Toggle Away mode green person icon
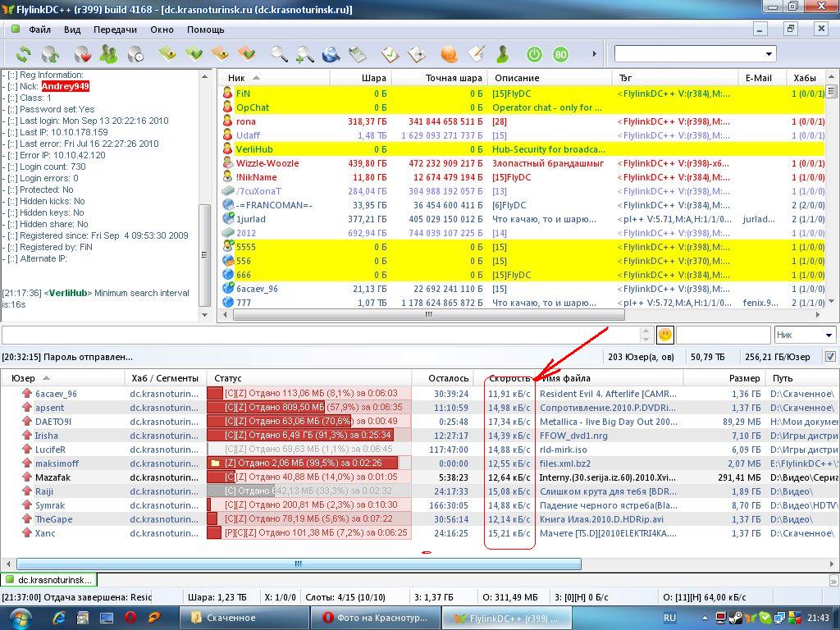The image size is (840, 630). 503,54
